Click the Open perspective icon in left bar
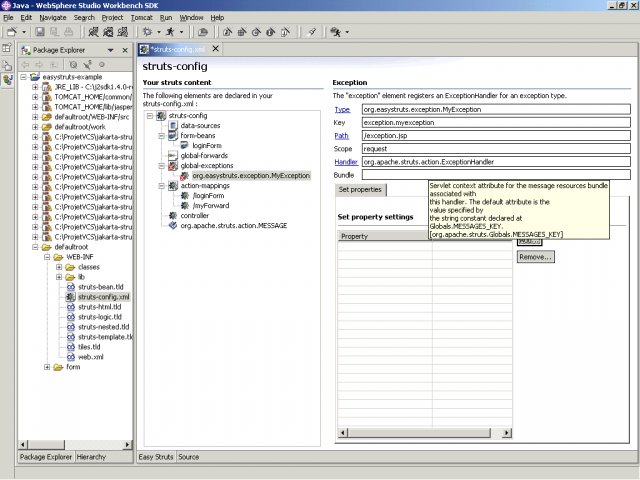Screen dimensions: 640x480 pyautogui.click(x=7, y=48)
